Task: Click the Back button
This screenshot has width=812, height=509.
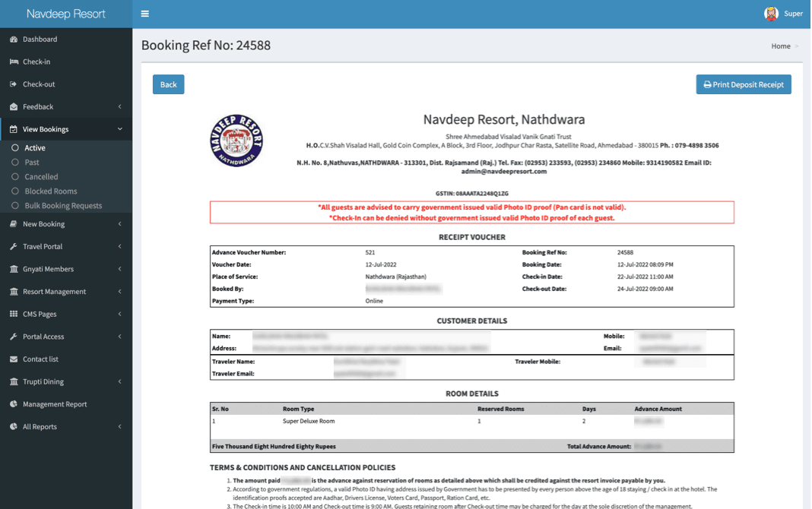Action: (x=168, y=84)
